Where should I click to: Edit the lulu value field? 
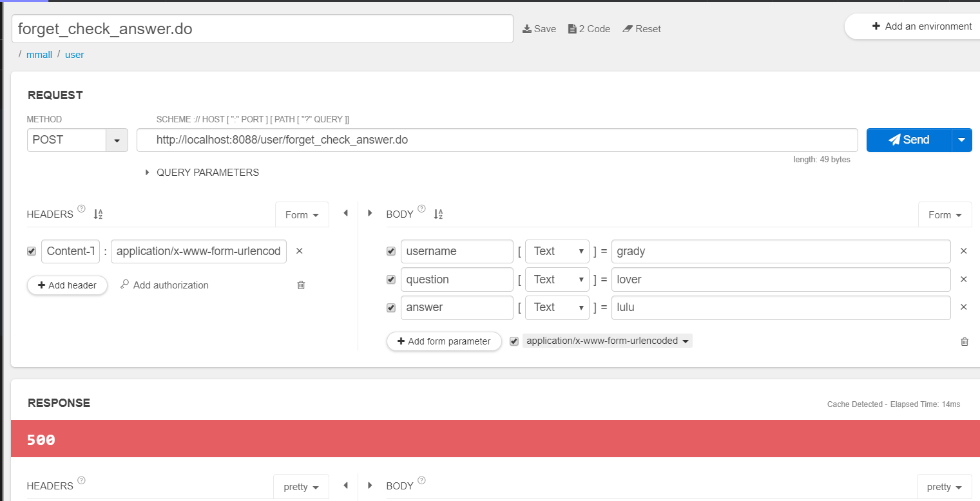(x=781, y=307)
